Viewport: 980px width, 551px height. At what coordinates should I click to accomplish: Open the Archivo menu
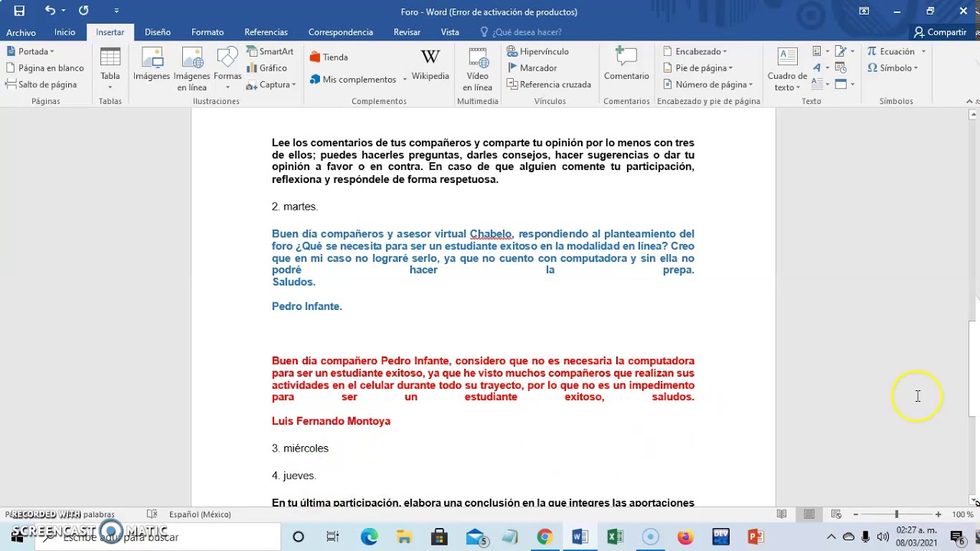(x=21, y=32)
